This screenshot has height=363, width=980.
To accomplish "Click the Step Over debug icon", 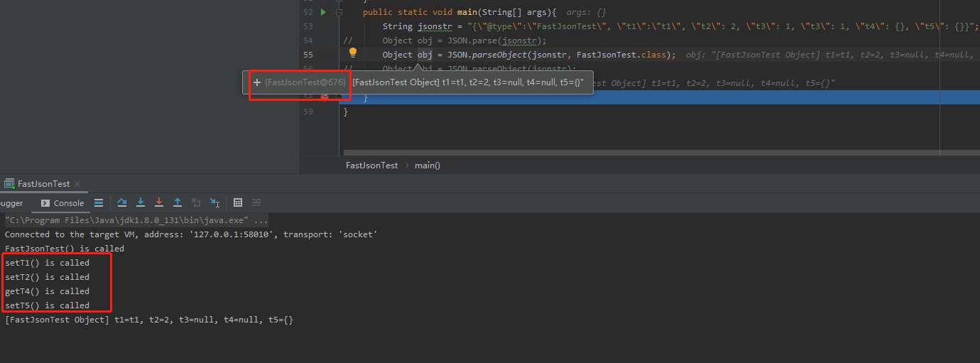I will point(122,202).
